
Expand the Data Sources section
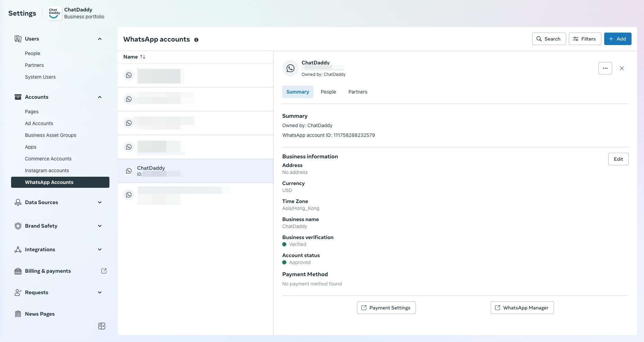[100, 202]
